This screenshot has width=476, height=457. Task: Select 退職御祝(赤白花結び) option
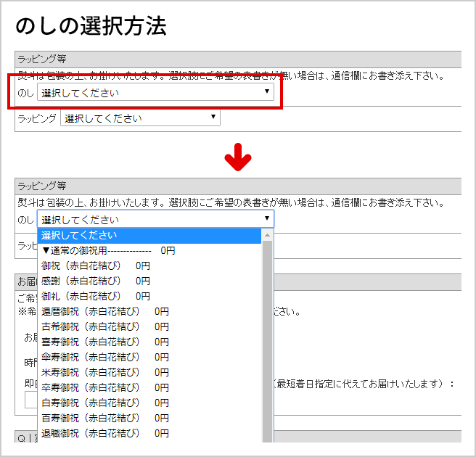(149, 433)
